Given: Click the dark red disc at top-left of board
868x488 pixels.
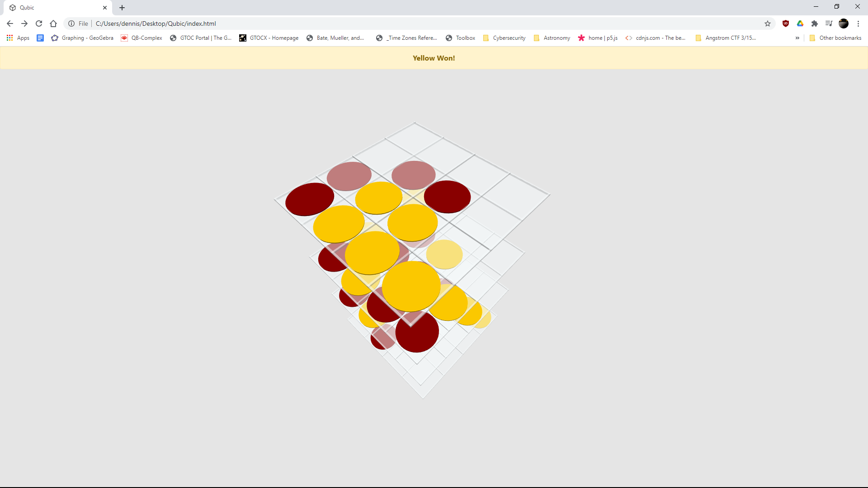Looking at the screenshot, I should [x=310, y=199].
